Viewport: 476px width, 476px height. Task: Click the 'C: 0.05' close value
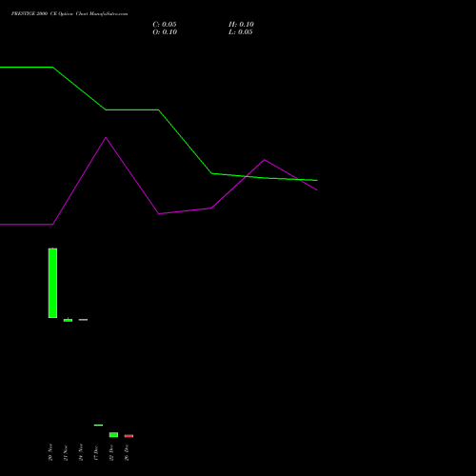tap(165, 25)
